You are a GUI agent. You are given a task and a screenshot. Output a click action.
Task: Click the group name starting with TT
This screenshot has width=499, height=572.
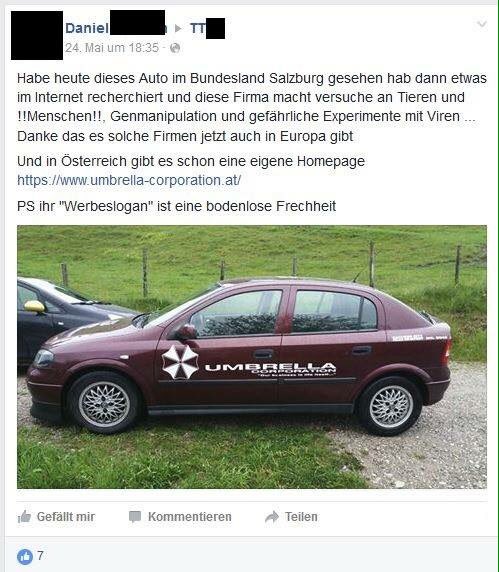point(207,28)
